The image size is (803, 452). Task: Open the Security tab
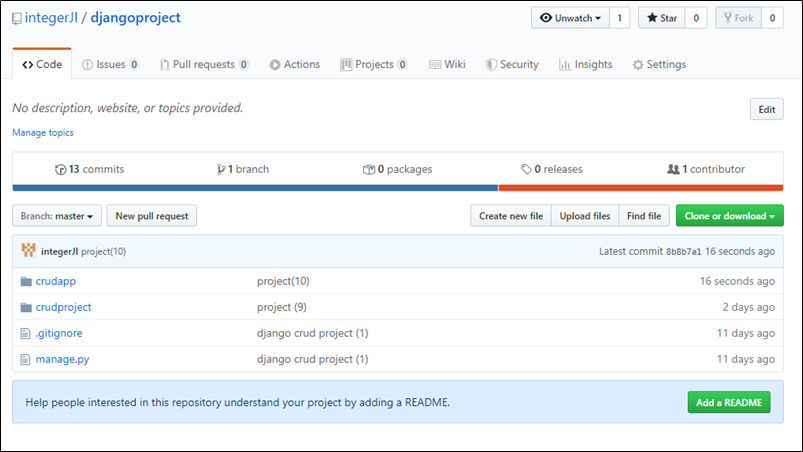pyautogui.click(x=512, y=64)
